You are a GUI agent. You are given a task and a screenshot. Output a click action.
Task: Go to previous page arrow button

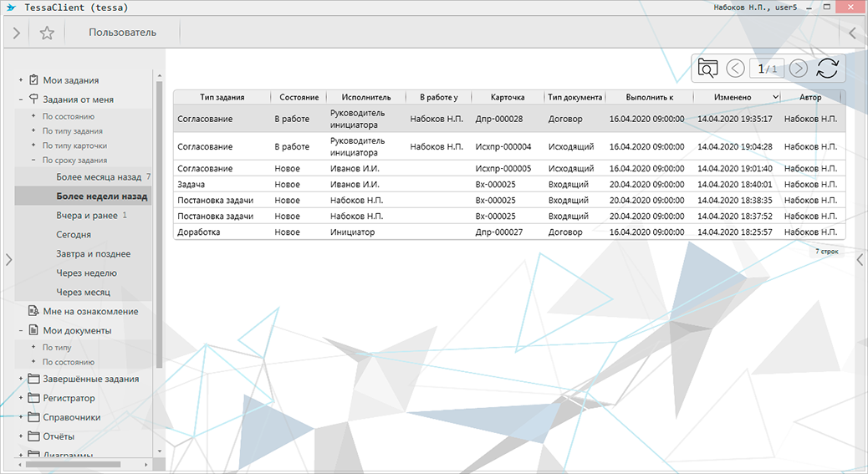coord(735,69)
